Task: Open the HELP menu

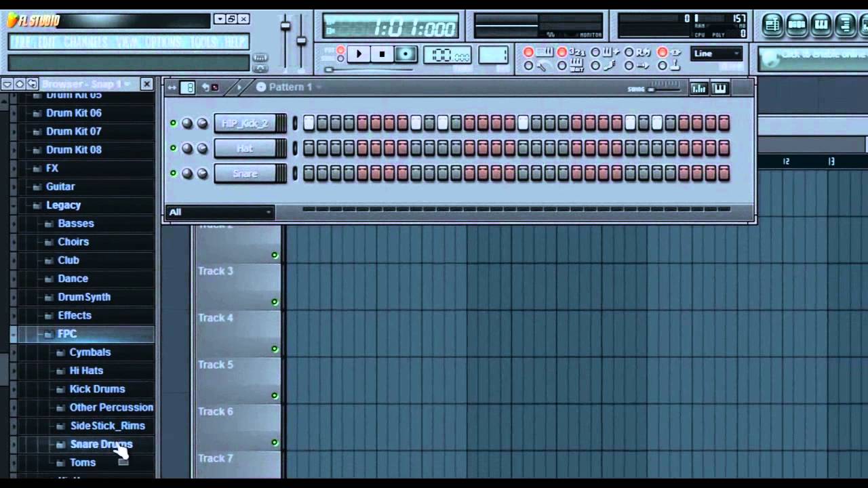Action: pos(235,42)
